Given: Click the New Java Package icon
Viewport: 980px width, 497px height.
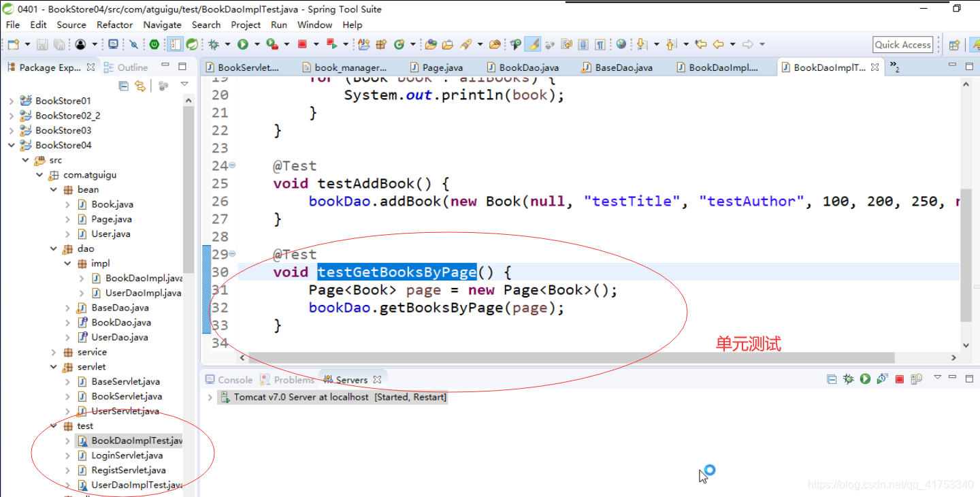Looking at the screenshot, I should click(381, 44).
